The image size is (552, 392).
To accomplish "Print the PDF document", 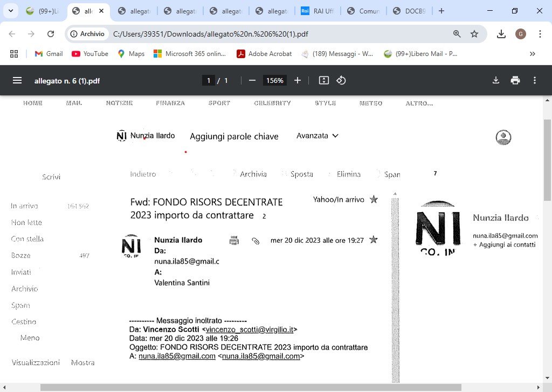I will 515,80.
